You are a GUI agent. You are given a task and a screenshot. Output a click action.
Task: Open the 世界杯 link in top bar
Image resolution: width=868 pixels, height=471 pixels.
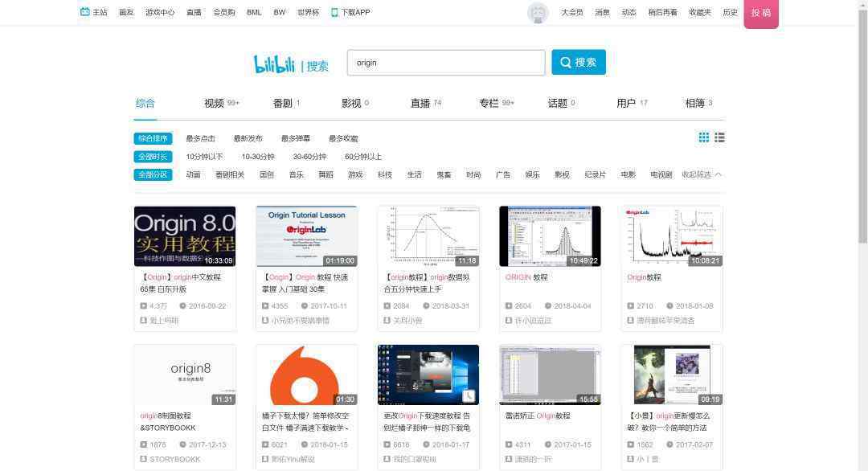click(x=308, y=12)
